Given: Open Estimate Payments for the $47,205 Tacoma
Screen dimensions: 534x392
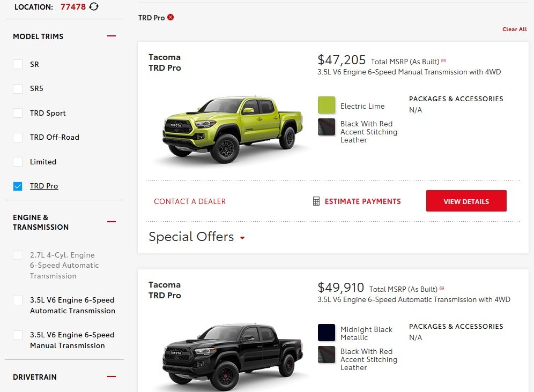Looking at the screenshot, I should [x=362, y=201].
